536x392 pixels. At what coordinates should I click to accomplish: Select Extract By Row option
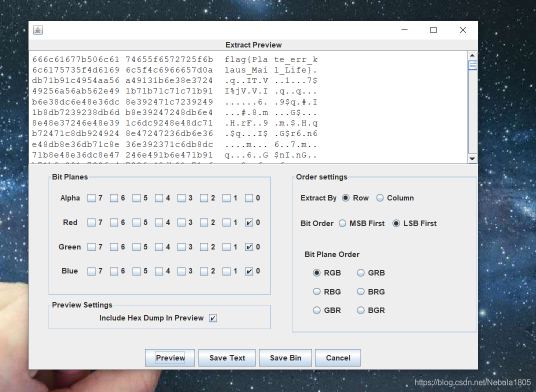[345, 198]
